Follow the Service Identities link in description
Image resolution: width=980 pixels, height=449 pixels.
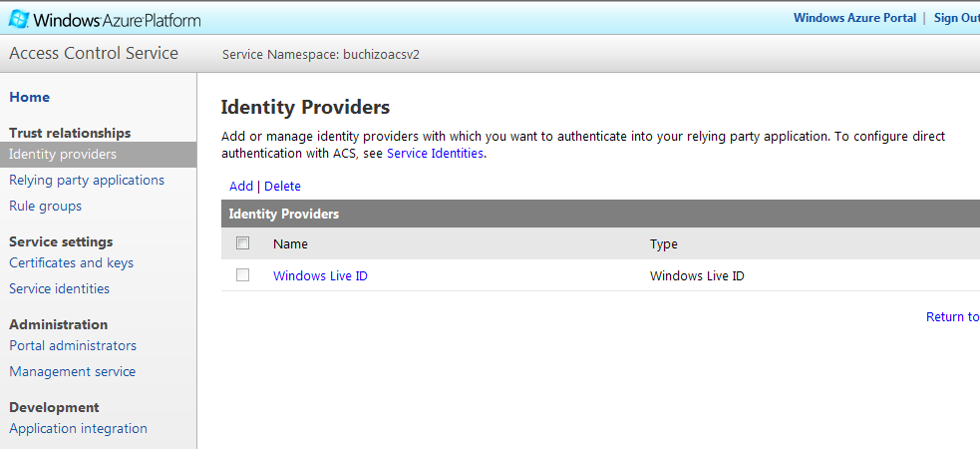(435, 154)
